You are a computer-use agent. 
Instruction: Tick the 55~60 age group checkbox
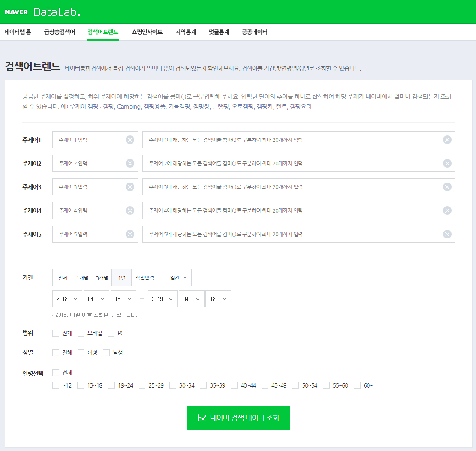tap(326, 385)
